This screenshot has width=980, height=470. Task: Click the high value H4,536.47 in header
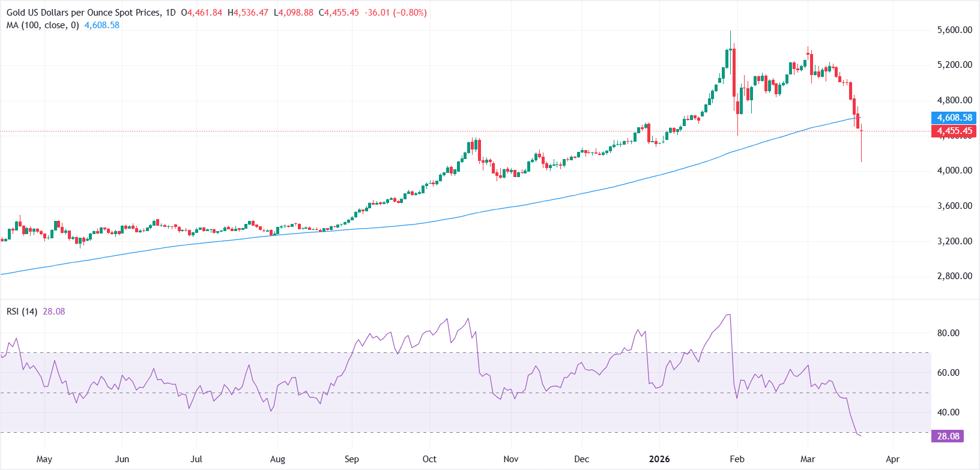248,13
